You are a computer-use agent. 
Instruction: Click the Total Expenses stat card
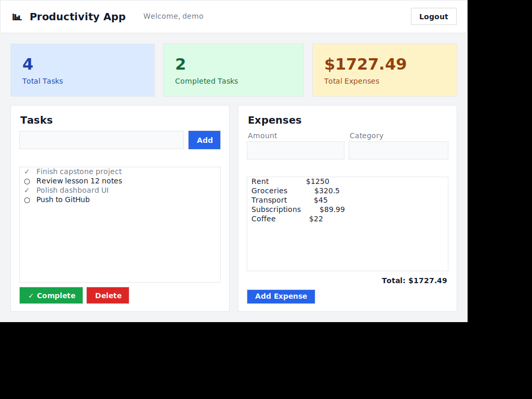pos(384,70)
